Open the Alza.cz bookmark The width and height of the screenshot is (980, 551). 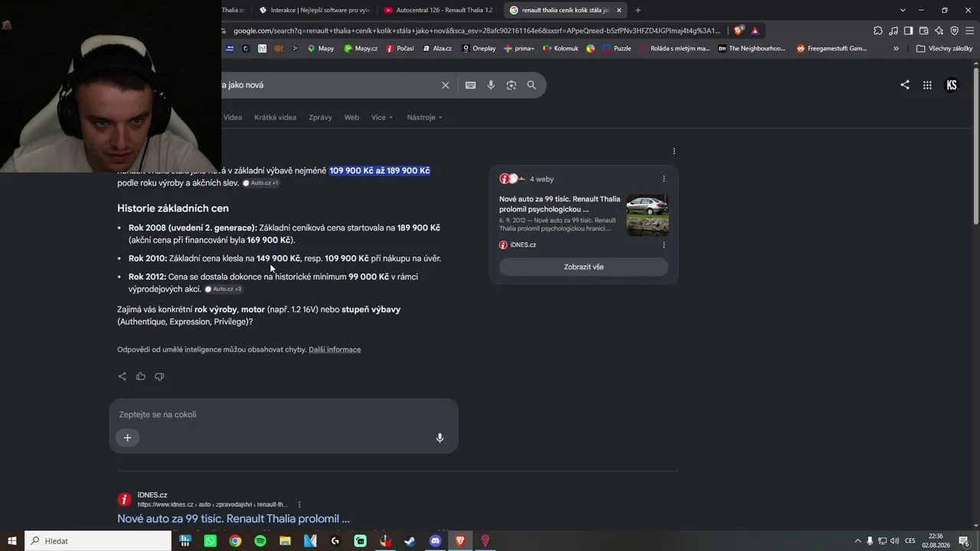(x=437, y=48)
